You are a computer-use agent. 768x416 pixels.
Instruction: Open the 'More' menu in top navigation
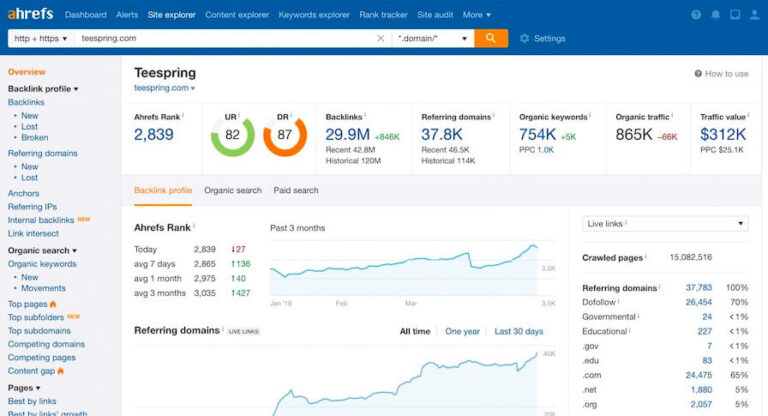(476, 15)
